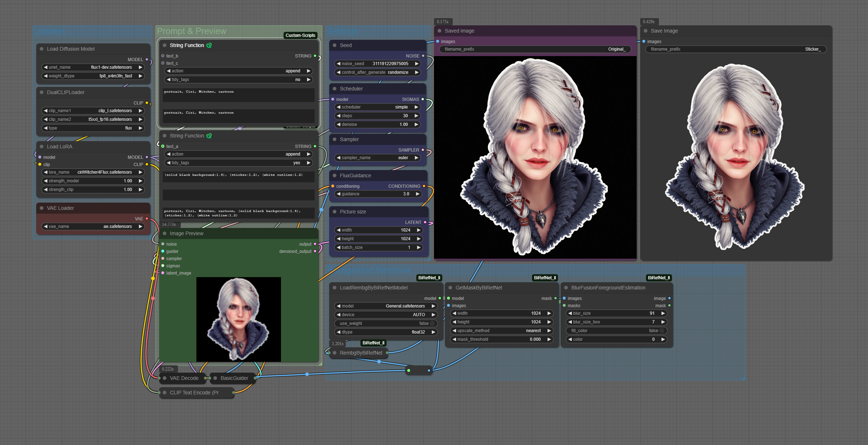Adjust the guidance value slider
This screenshot has height=445, width=868.
point(377,194)
